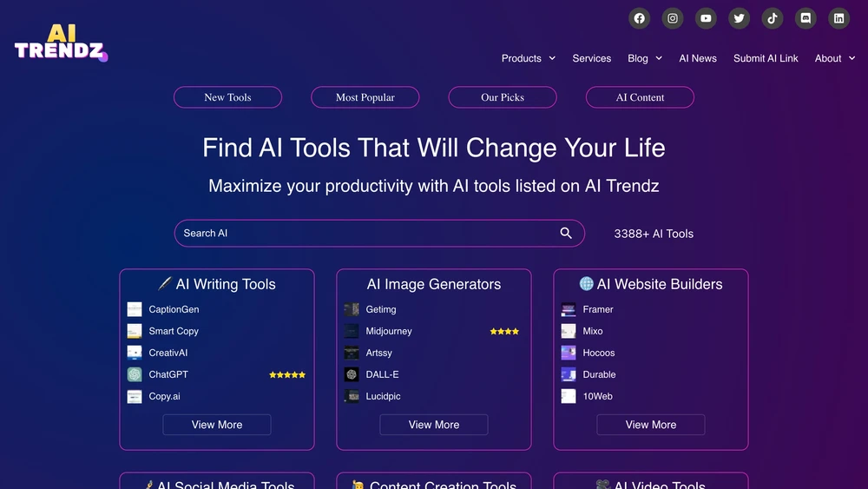Open the Hocoos tool link
The image size is (868, 489).
(x=598, y=353)
